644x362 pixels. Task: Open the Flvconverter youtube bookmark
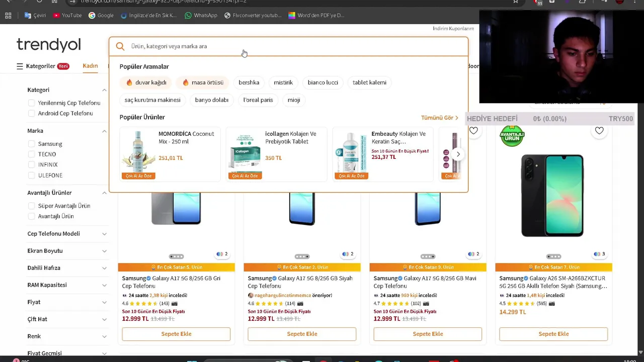pos(253,16)
